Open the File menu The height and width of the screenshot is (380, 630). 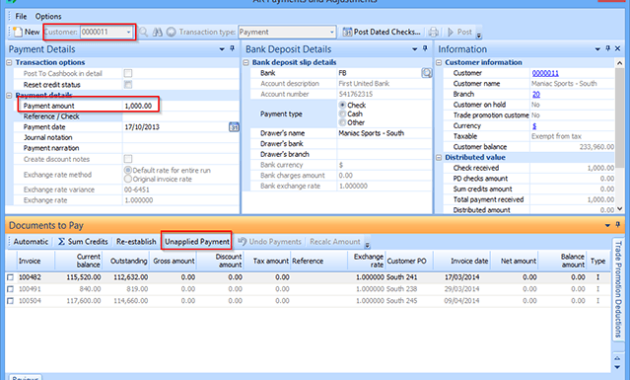tap(21, 16)
